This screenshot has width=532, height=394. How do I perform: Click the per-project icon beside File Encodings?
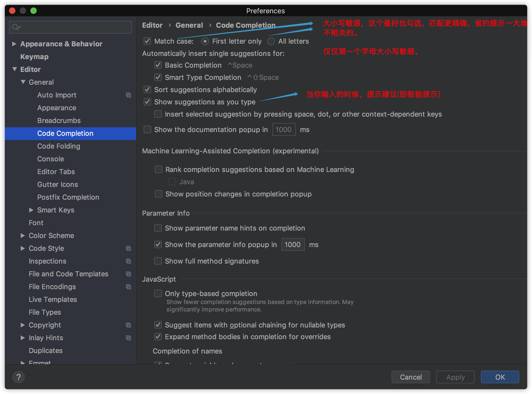128,287
